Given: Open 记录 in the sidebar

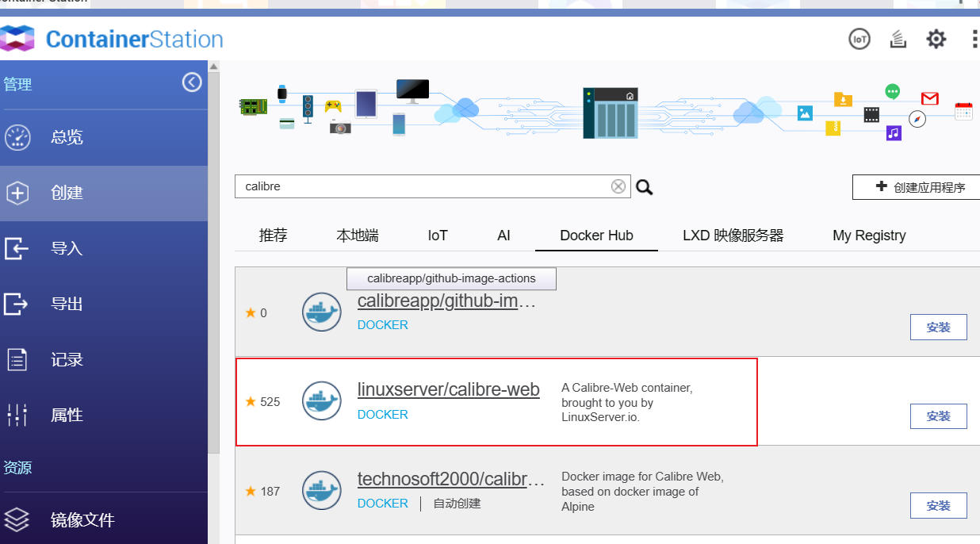Looking at the screenshot, I should point(104,359).
